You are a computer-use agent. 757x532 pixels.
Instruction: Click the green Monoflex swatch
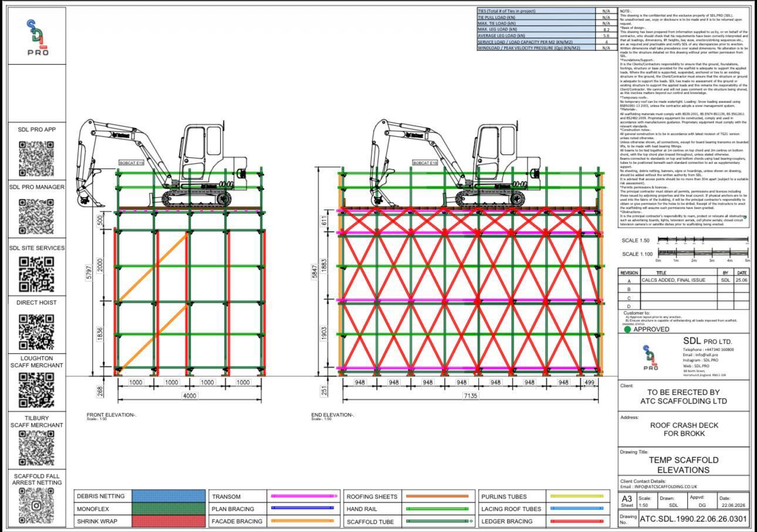click(169, 509)
